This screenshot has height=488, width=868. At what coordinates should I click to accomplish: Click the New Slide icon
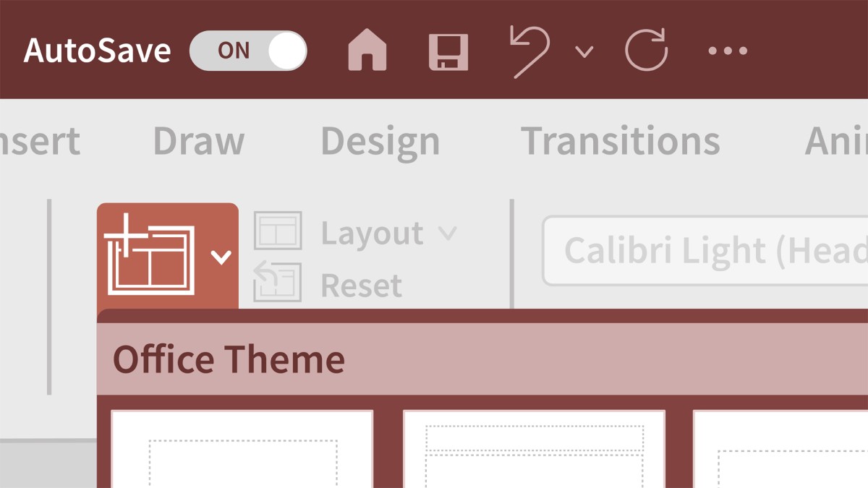(150, 254)
